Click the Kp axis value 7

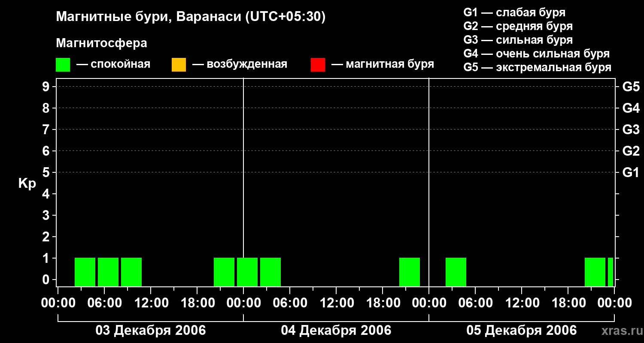coord(47,129)
